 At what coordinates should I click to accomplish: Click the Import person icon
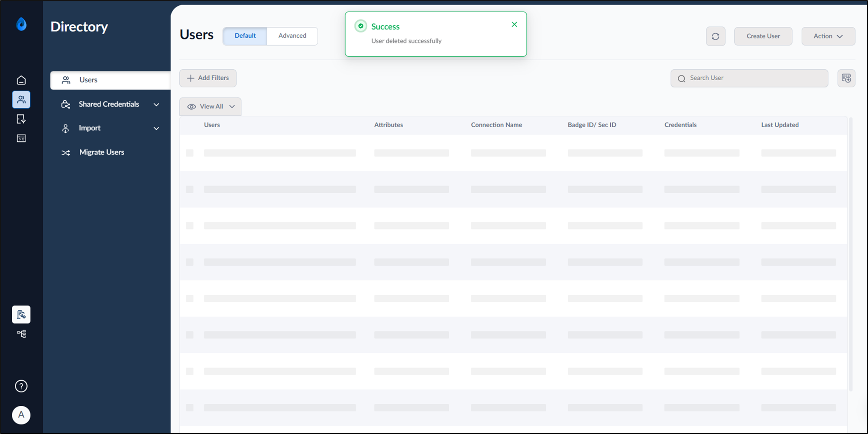[65, 128]
